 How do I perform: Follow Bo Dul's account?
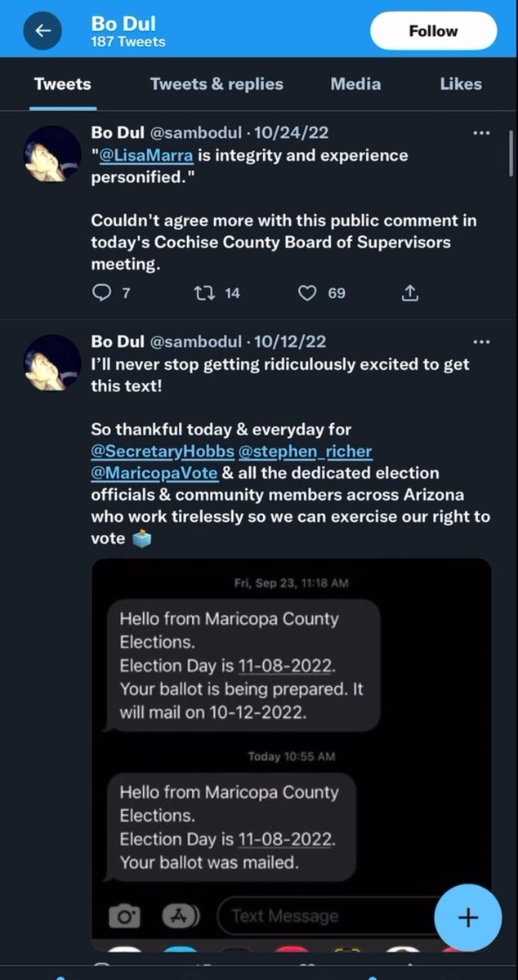coord(433,31)
